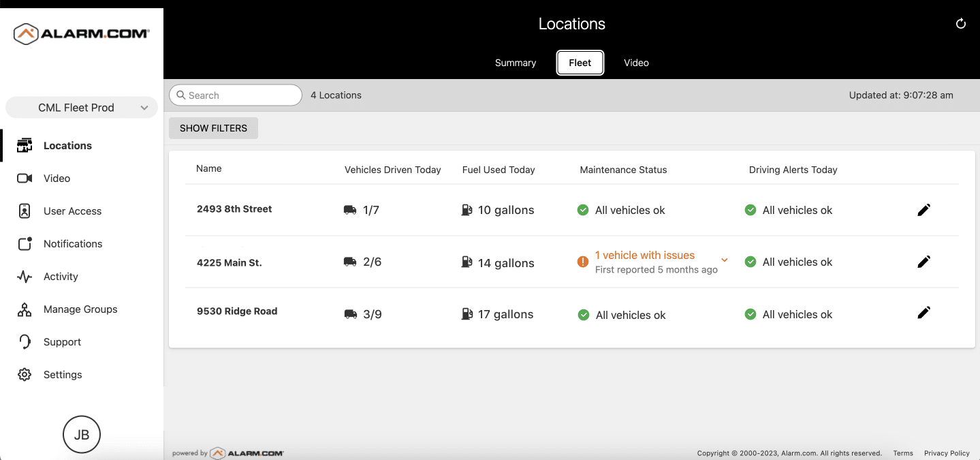Click the 4 Locations count text
This screenshot has width=980, height=460.
point(336,95)
